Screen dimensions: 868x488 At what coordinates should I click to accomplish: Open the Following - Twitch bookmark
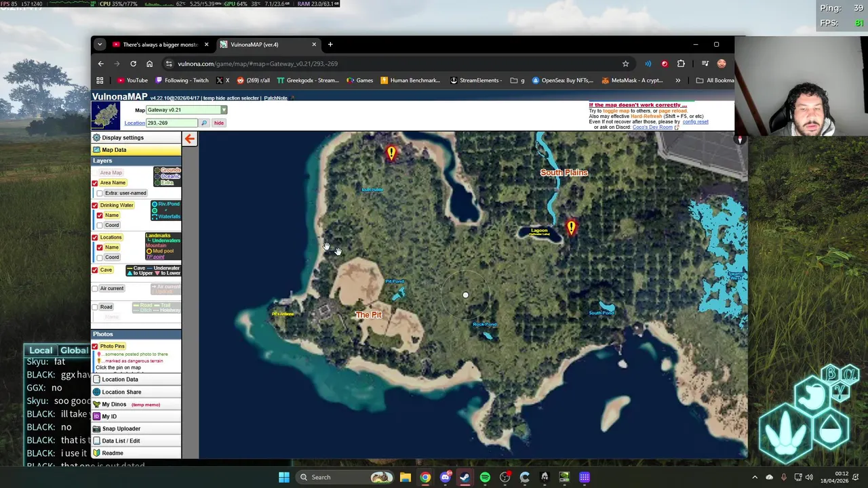pyautogui.click(x=182, y=81)
